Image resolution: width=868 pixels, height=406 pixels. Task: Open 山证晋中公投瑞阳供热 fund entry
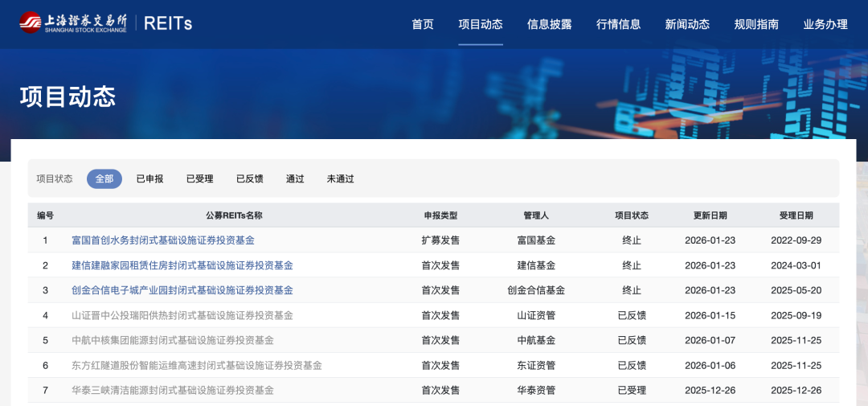tap(182, 315)
